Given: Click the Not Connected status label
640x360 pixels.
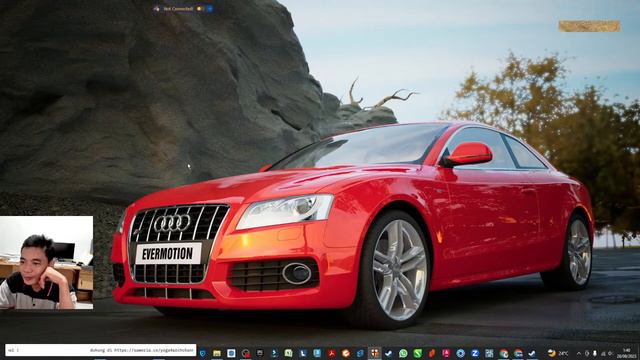Looking at the screenshot, I should pos(178,9).
